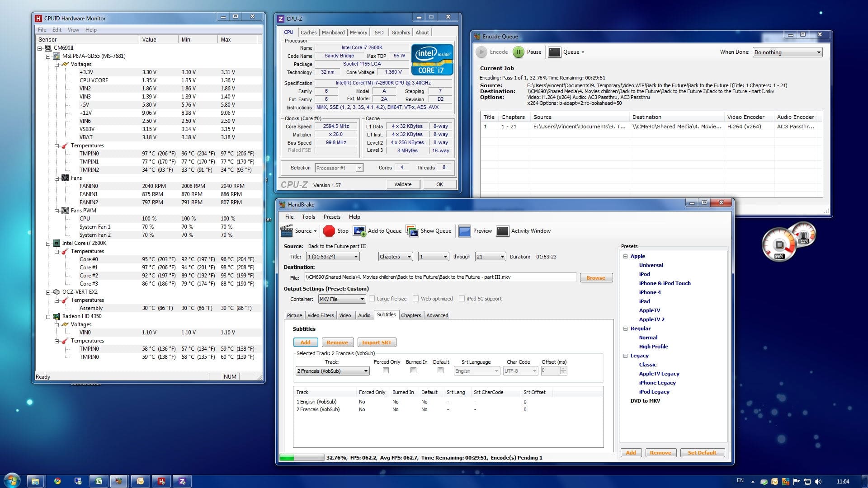Click the MSI P67A-GD55 motherboard icon
Image resolution: width=868 pixels, height=488 pixels.
tap(57, 56)
